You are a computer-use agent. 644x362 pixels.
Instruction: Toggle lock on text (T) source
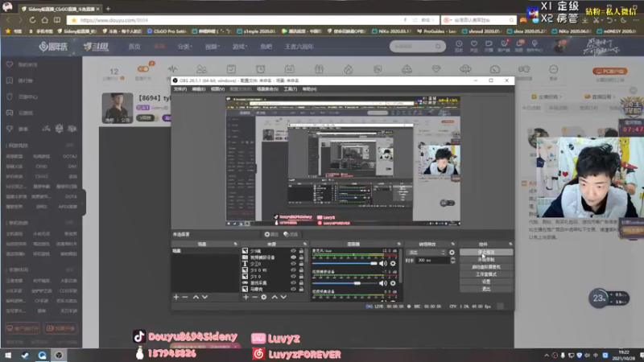[301, 264]
